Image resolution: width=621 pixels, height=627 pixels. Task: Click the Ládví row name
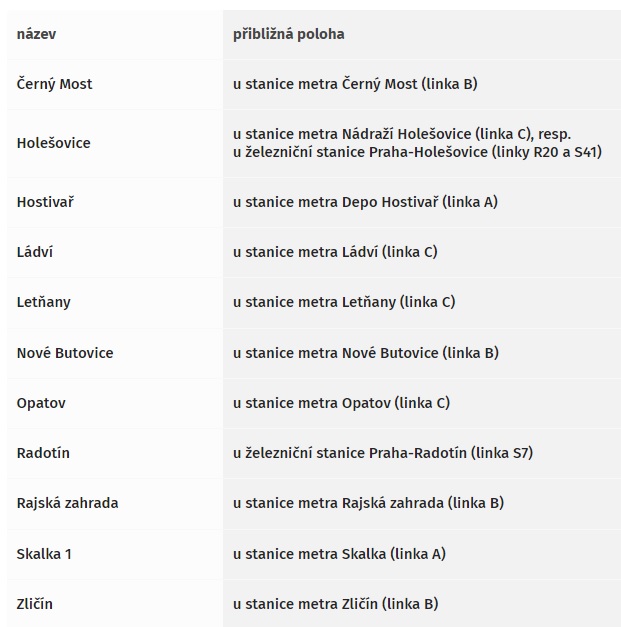34,252
